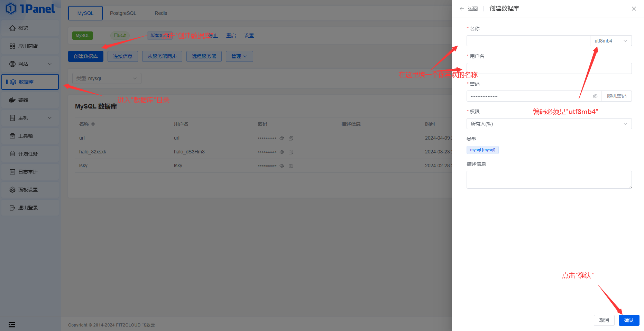The width and height of the screenshot is (644, 331).
Task: Open the utf8mb4 charset dropdown
Action: (610, 41)
